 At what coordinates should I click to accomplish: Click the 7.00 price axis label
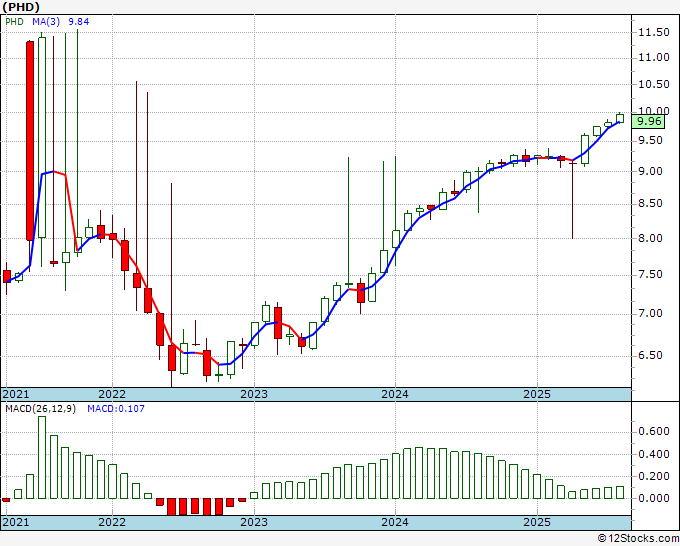[x=650, y=314]
